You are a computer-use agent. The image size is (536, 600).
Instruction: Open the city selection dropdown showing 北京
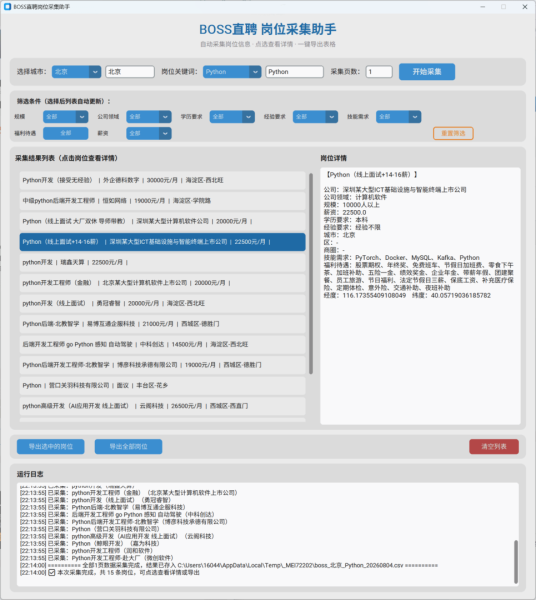pyautogui.click(x=77, y=72)
